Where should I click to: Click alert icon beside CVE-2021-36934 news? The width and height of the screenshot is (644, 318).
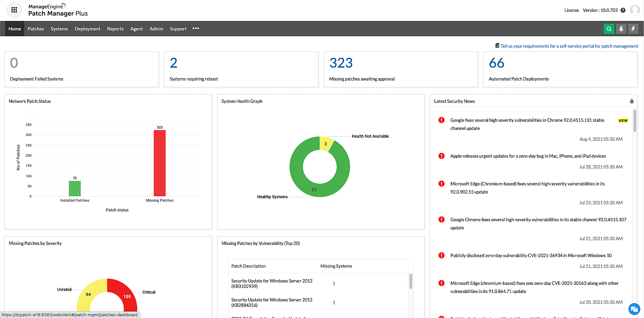point(441,255)
